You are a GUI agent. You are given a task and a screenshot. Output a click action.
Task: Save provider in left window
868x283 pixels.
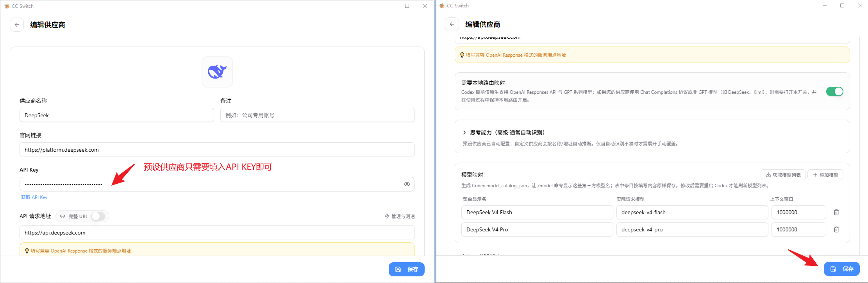pyautogui.click(x=407, y=269)
